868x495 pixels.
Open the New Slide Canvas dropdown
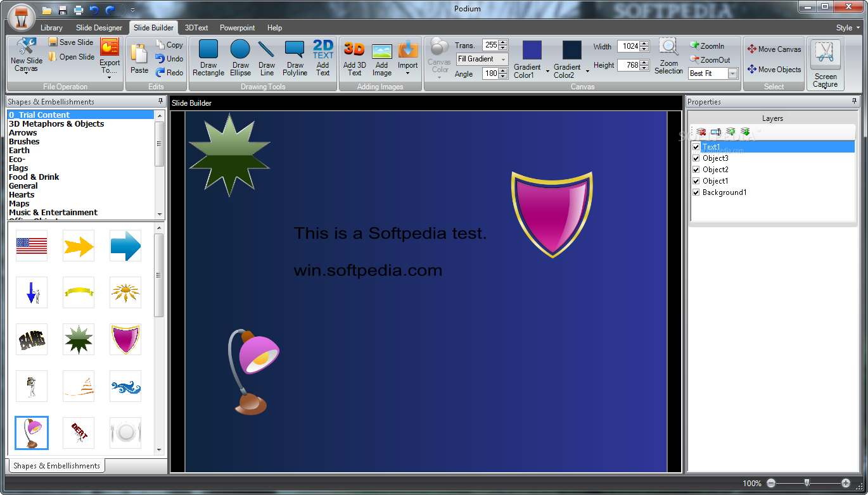pos(26,73)
